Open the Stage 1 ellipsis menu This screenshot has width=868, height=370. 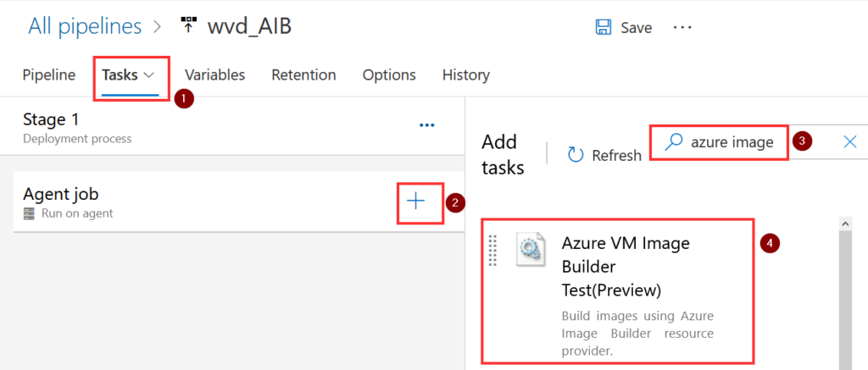427,125
